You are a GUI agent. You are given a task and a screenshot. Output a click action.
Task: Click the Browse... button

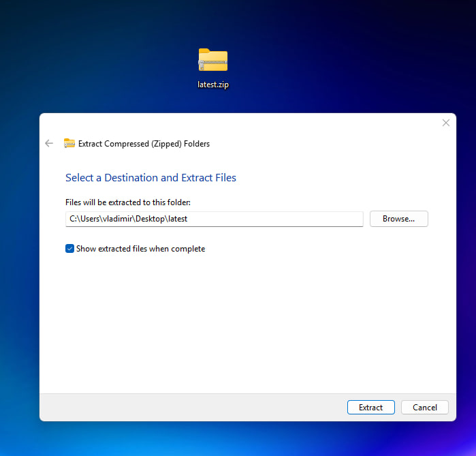398,219
